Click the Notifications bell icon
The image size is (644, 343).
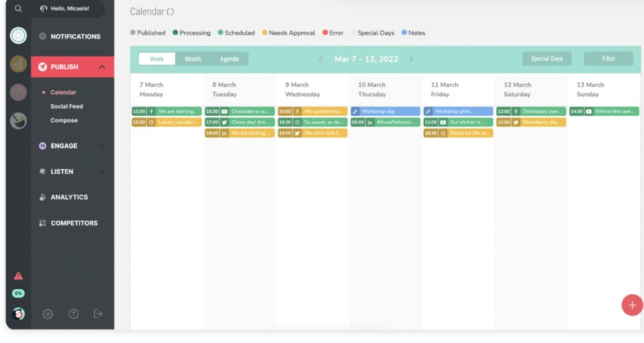tap(42, 36)
